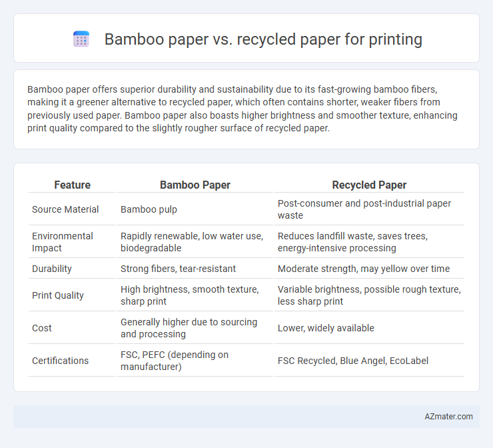This screenshot has height=448, width=493.
Task: Click 'Reduces landfill waste, saves trees' cell
Action: tap(352, 242)
